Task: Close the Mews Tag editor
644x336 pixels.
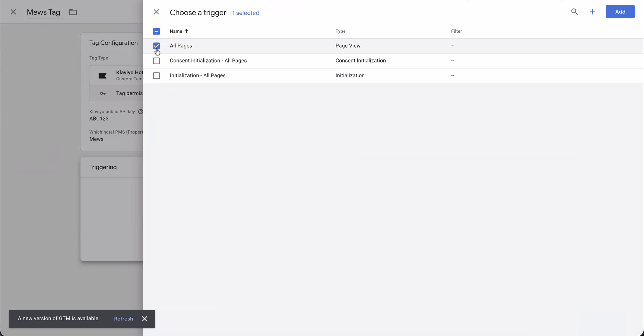Action: point(13,12)
